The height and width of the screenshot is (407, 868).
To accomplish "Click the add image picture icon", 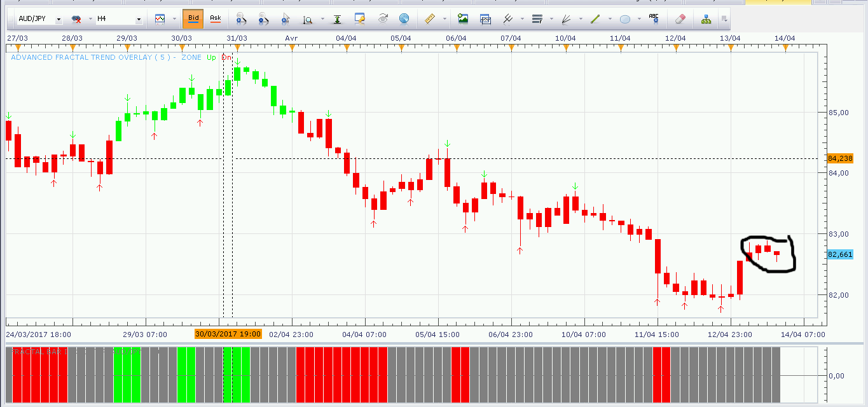I will click(x=463, y=19).
